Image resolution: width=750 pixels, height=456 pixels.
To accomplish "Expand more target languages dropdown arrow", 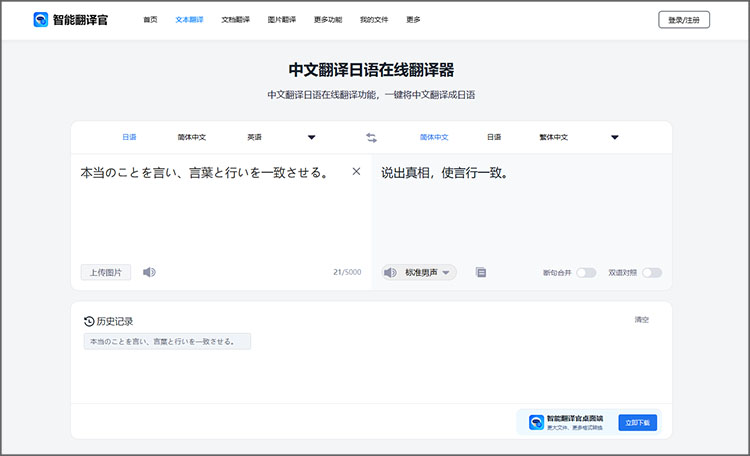I will click(615, 137).
